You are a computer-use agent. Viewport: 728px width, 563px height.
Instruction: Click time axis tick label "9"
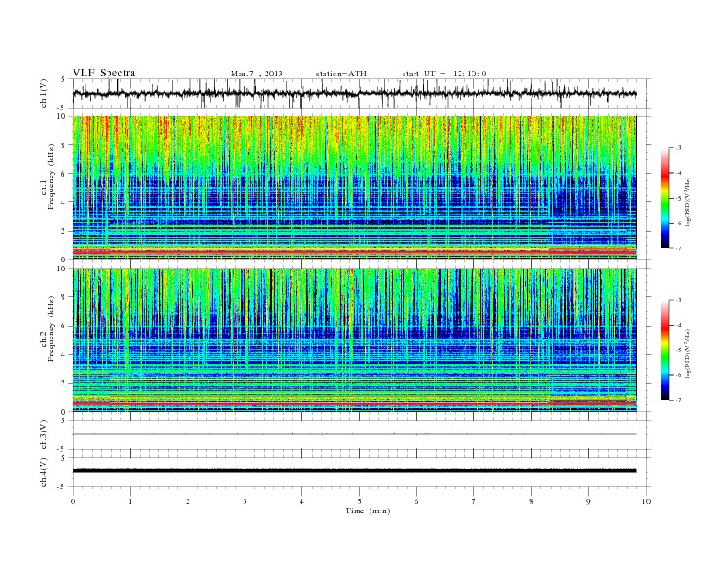click(x=588, y=501)
